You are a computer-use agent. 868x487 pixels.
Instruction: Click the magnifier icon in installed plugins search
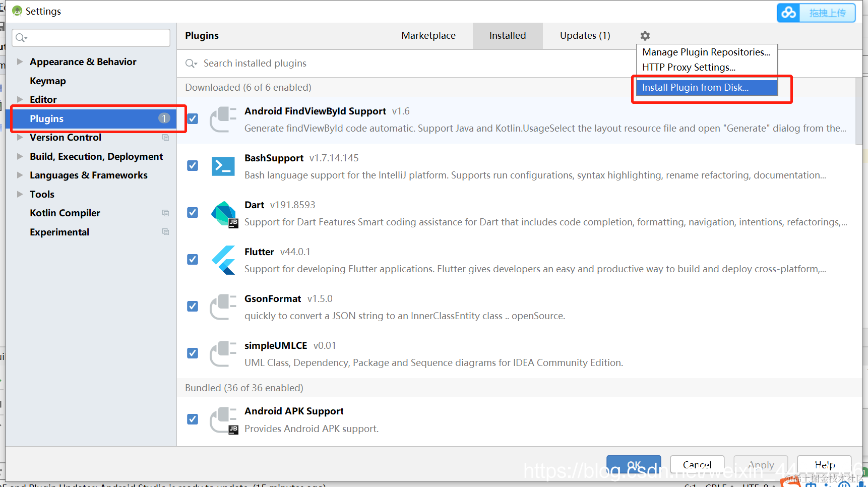point(191,64)
